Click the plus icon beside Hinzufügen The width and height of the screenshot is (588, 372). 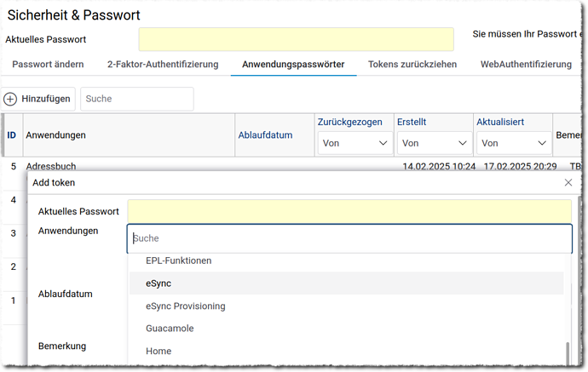coord(10,99)
